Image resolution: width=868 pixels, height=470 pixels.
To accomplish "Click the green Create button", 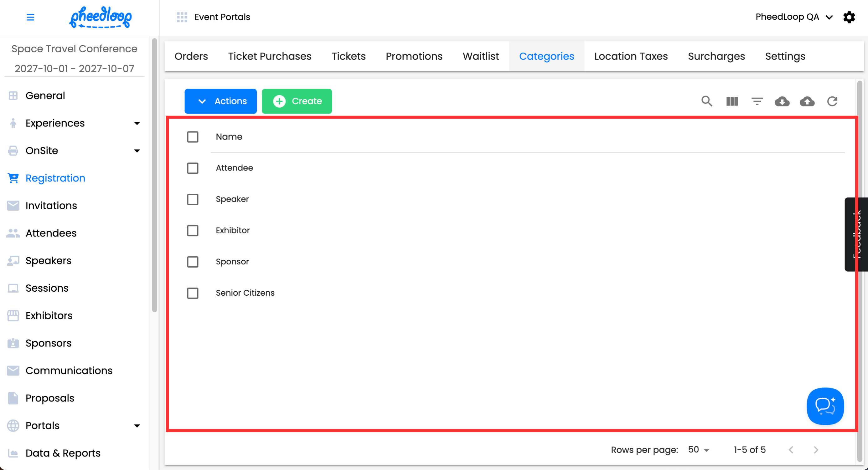I will pos(297,101).
